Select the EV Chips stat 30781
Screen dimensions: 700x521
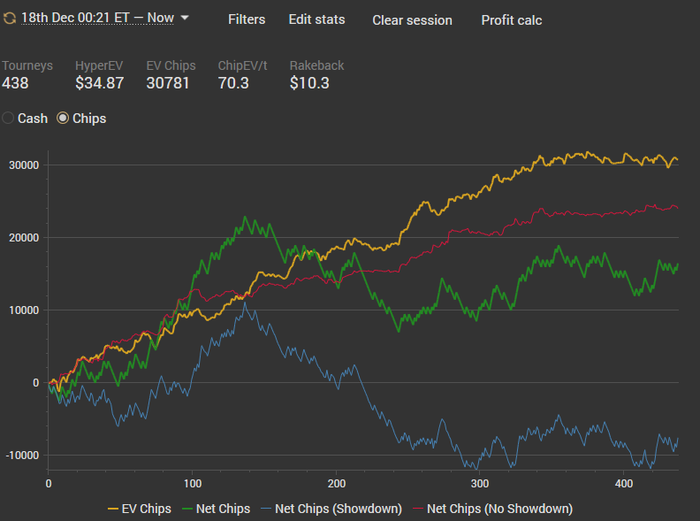(x=167, y=83)
